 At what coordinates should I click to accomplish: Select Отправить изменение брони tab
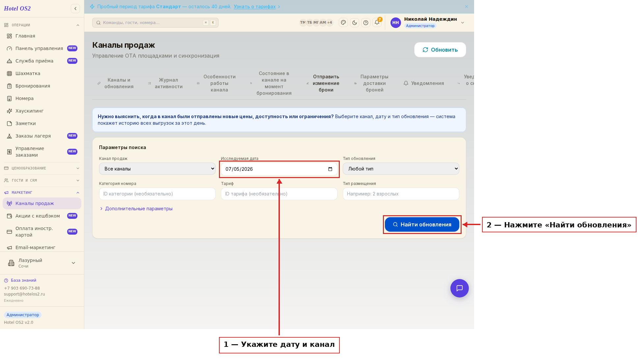[x=323, y=83]
